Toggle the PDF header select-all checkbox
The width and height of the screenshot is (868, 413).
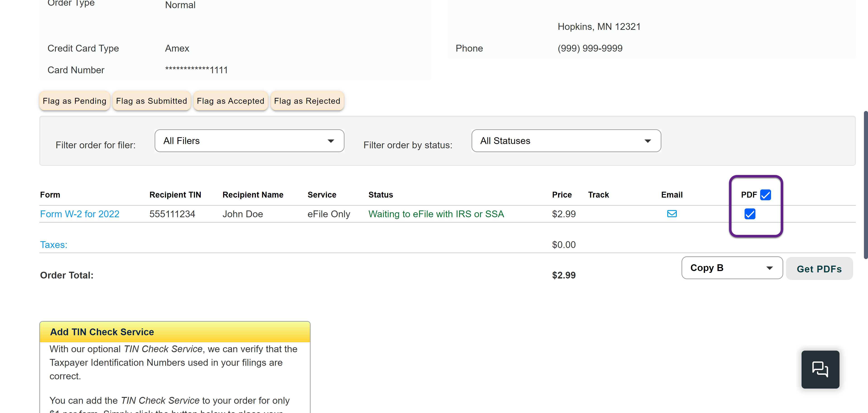(x=765, y=195)
